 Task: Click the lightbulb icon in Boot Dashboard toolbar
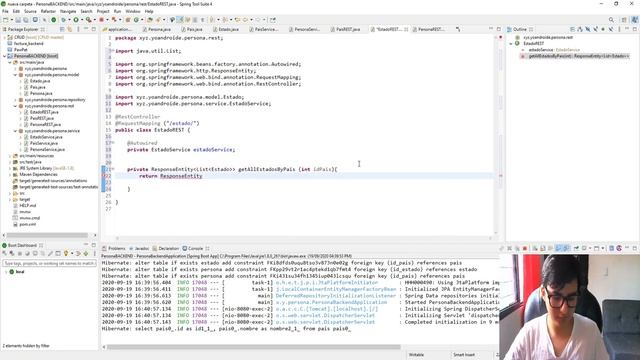coord(66,253)
